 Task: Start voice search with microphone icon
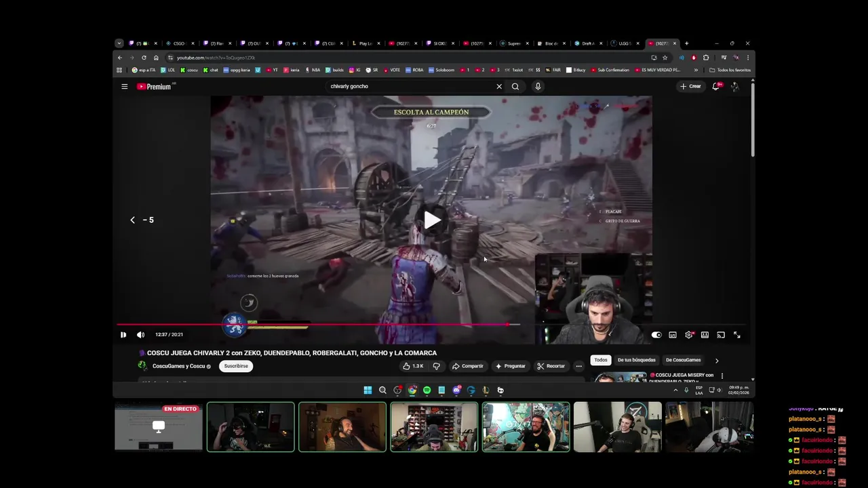(x=538, y=86)
